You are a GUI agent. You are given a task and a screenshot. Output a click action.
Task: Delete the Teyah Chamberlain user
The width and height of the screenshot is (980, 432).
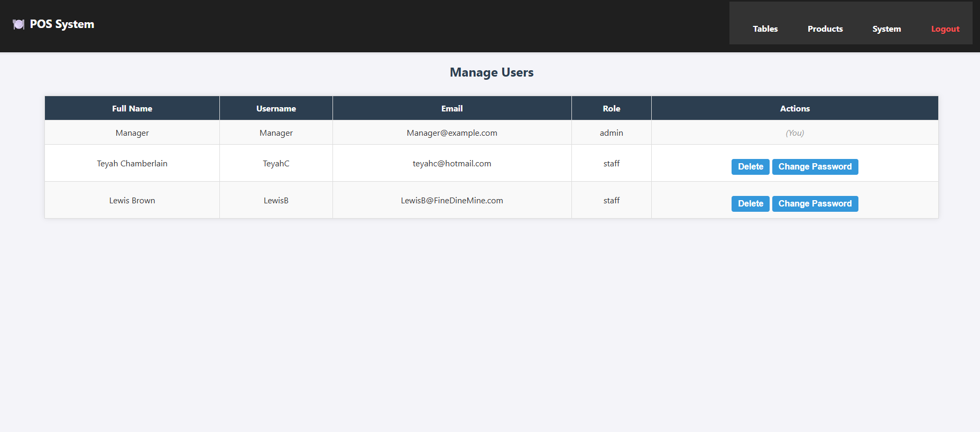[750, 167]
